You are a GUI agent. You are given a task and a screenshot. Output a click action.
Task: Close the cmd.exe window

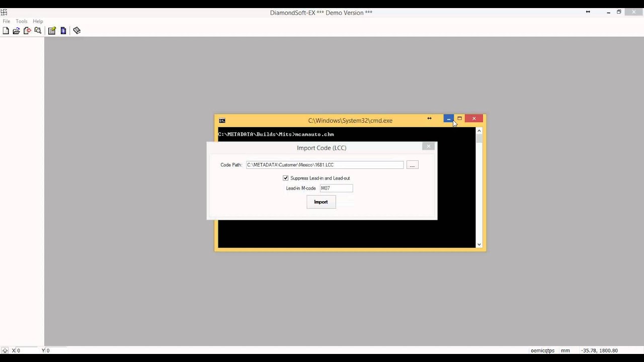474,119
